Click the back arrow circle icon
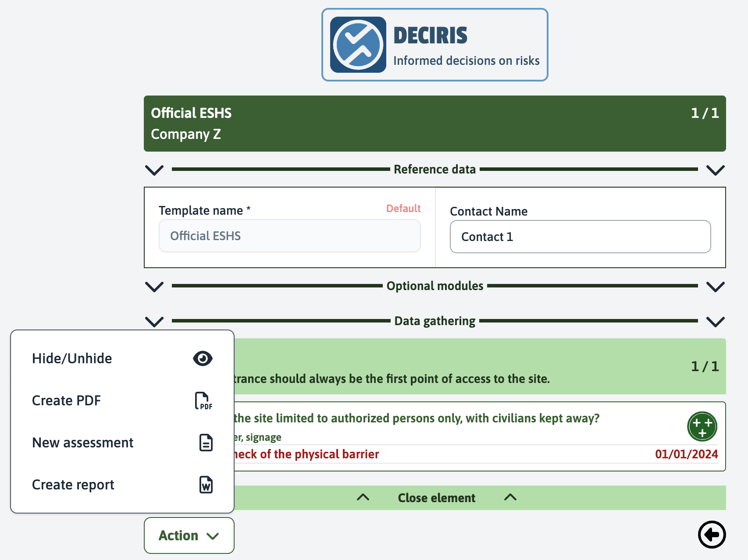Screen dimensions: 748x560 (712, 535)
